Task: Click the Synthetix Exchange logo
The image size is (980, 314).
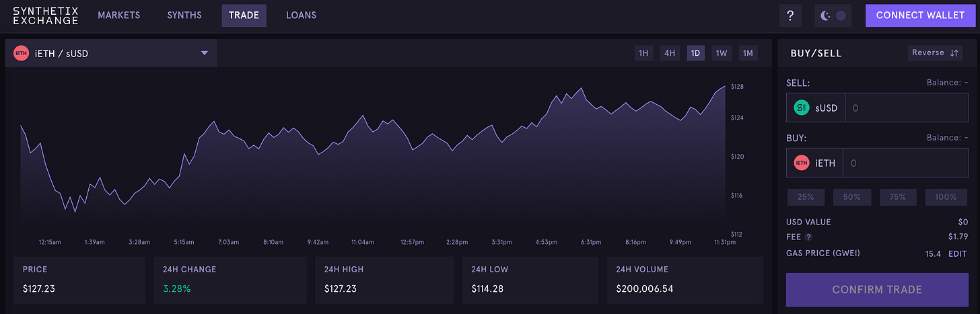Action: click(46, 15)
